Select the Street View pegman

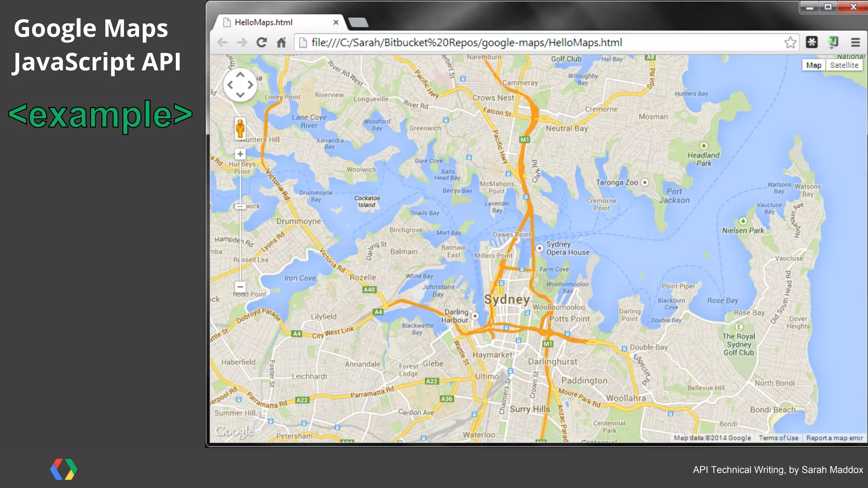[240, 128]
